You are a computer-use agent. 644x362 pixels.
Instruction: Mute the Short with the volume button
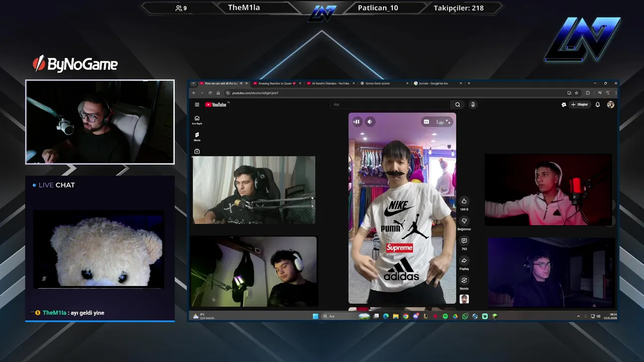point(370,121)
